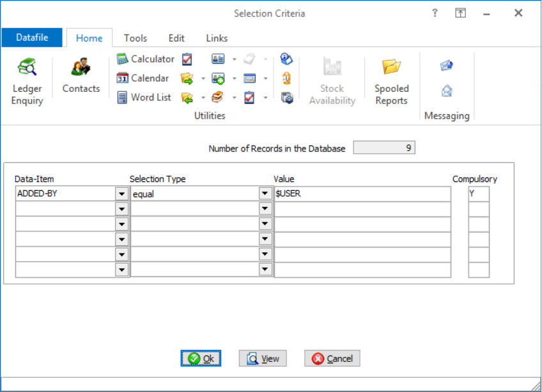Viewport: 542px width, 392px height.
Task: Click the stack of books icon
Action: click(217, 98)
